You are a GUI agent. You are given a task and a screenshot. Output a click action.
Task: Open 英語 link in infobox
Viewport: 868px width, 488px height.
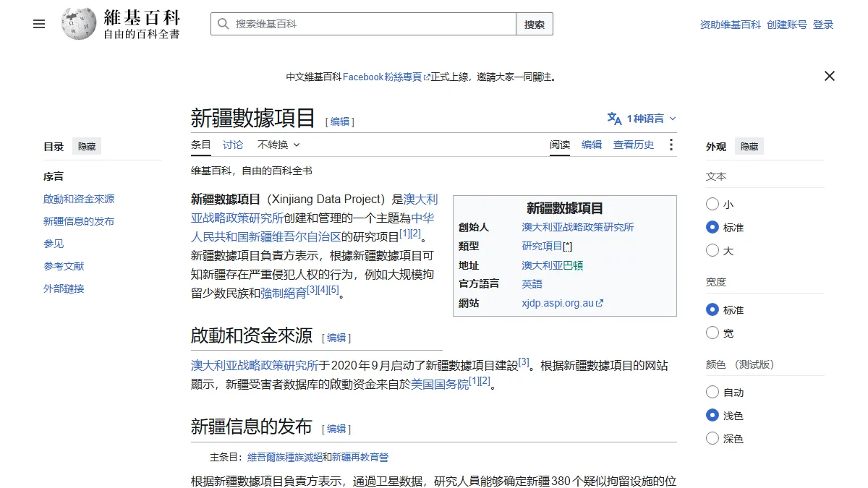(x=532, y=284)
